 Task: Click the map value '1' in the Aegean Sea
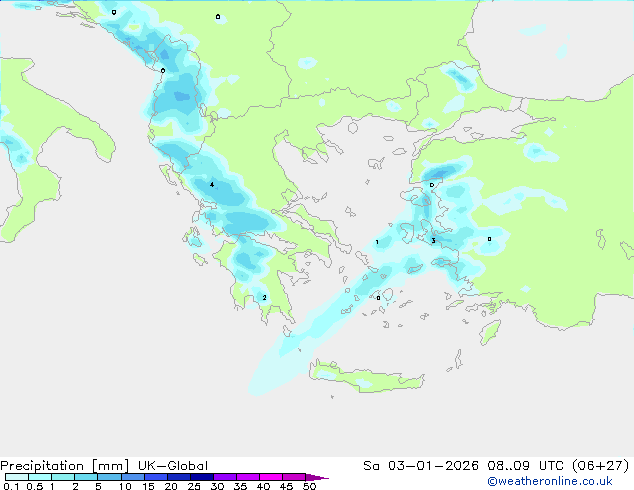[377, 242]
